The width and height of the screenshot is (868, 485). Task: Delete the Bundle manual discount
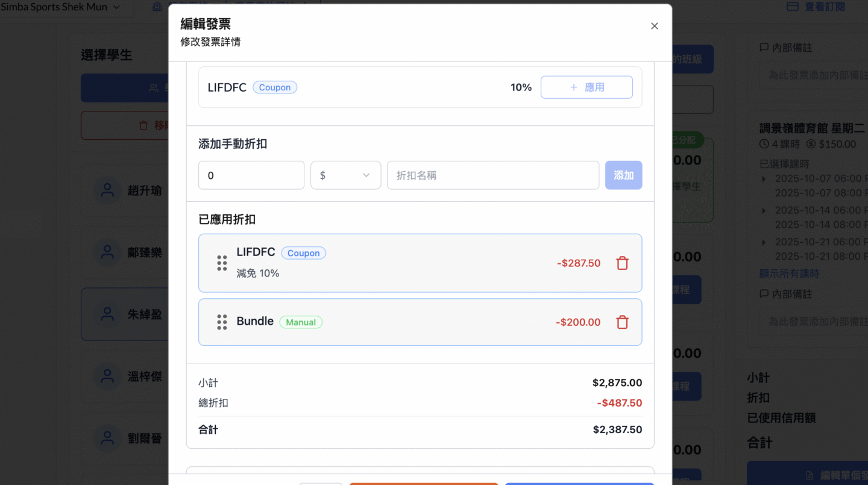(622, 322)
